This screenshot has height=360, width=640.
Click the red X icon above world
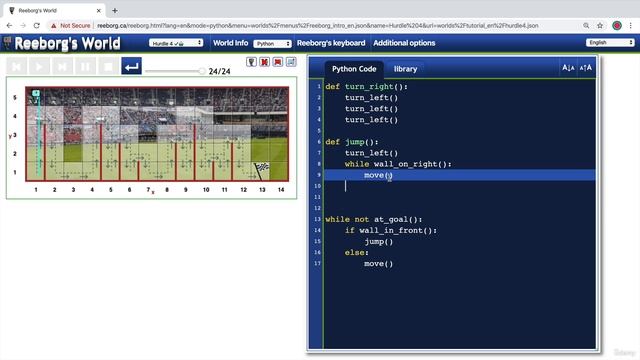coord(264,62)
